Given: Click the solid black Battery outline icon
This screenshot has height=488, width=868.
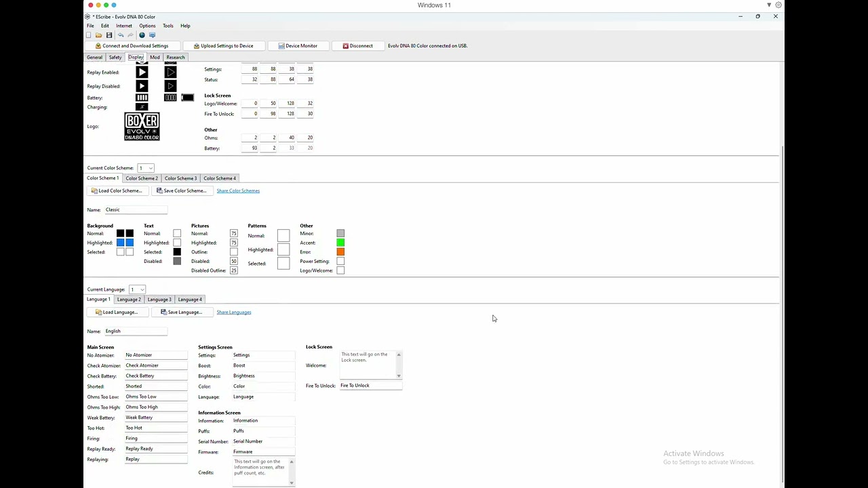Looking at the screenshot, I should coord(188,98).
